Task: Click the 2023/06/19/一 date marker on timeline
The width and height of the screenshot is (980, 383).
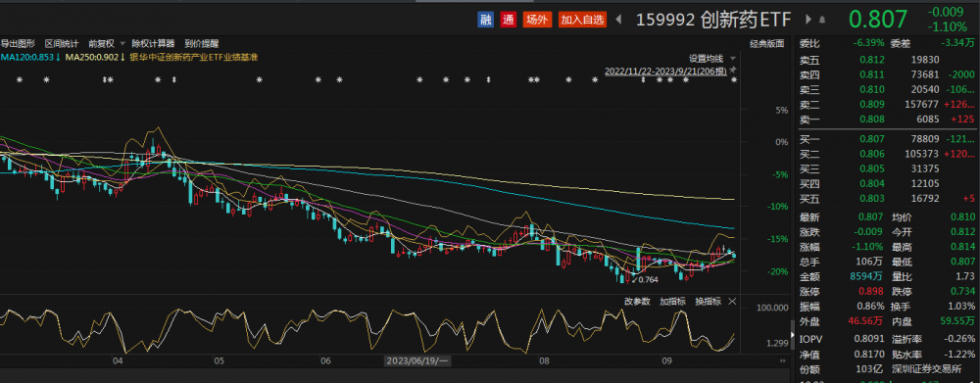Action: coord(416,360)
